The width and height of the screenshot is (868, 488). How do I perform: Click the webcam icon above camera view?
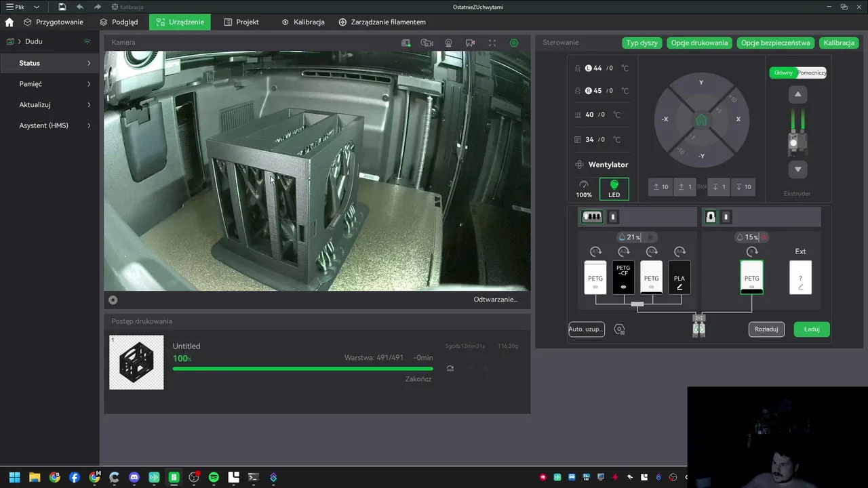[x=448, y=43]
